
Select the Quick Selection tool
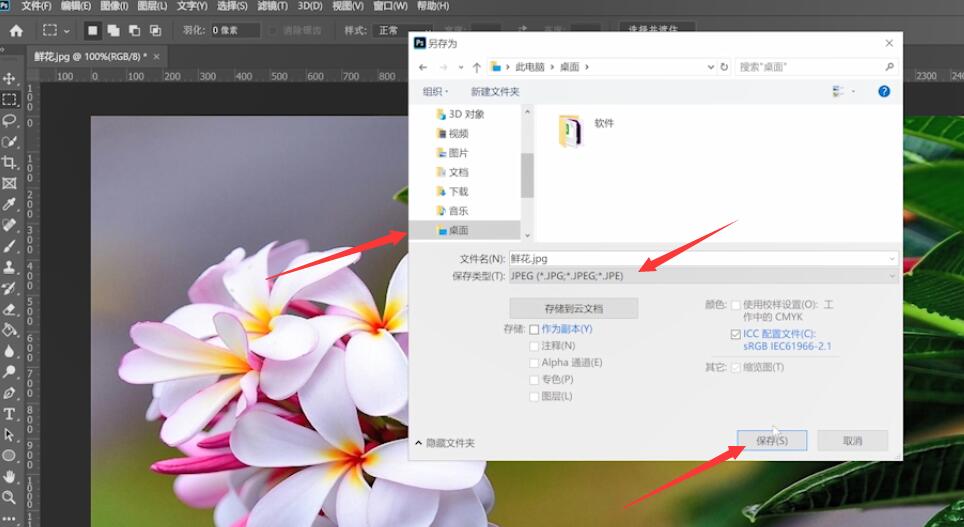pos(9,141)
